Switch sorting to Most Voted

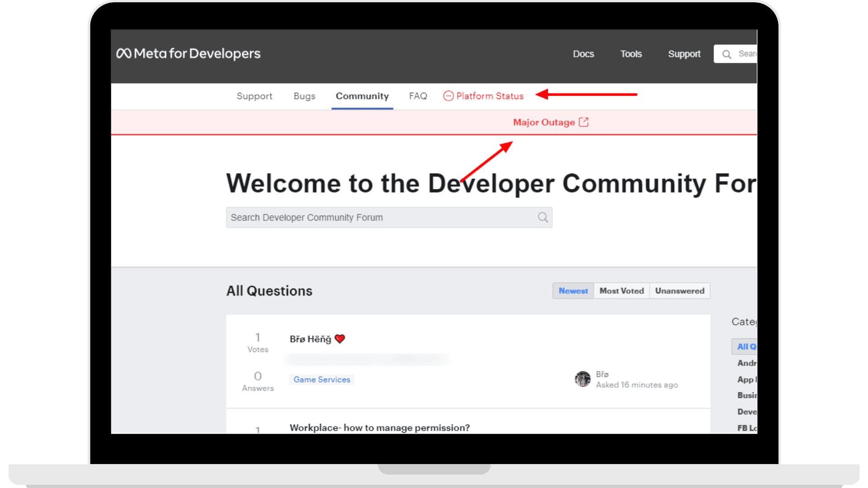point(621,291)
